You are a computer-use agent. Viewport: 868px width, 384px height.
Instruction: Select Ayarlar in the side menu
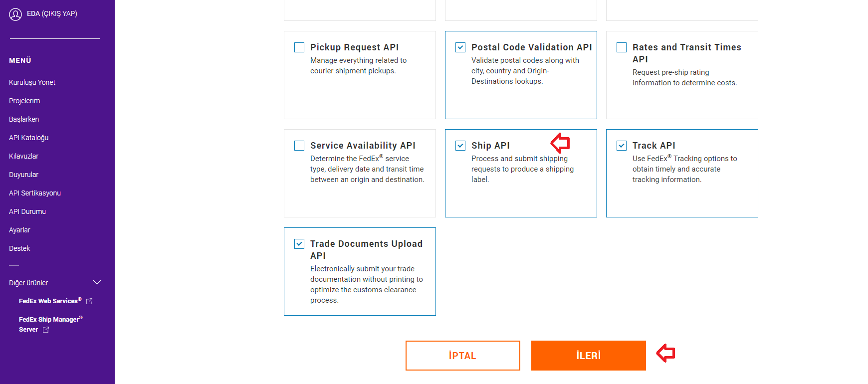tap(19, 230)
